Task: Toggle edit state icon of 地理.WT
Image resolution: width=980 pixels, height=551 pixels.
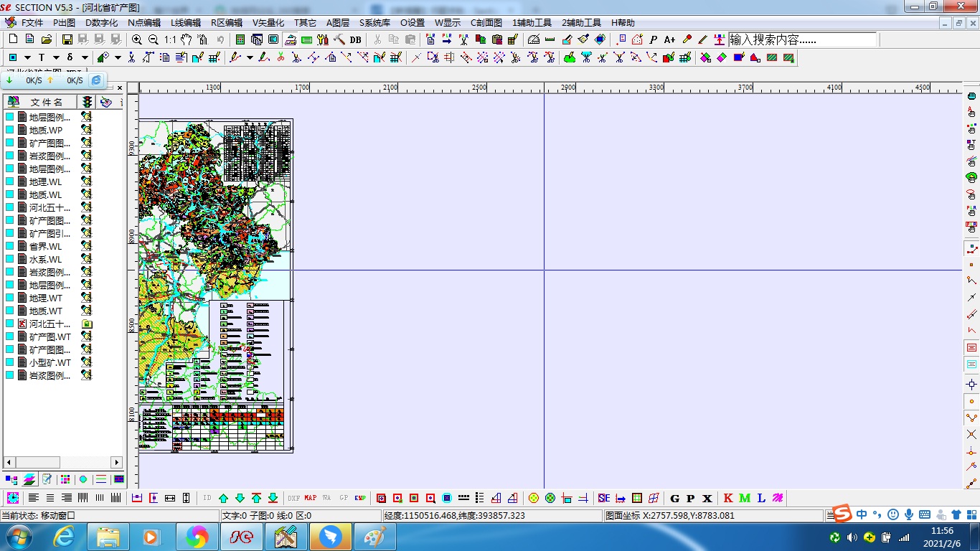Action: [86, 298]
